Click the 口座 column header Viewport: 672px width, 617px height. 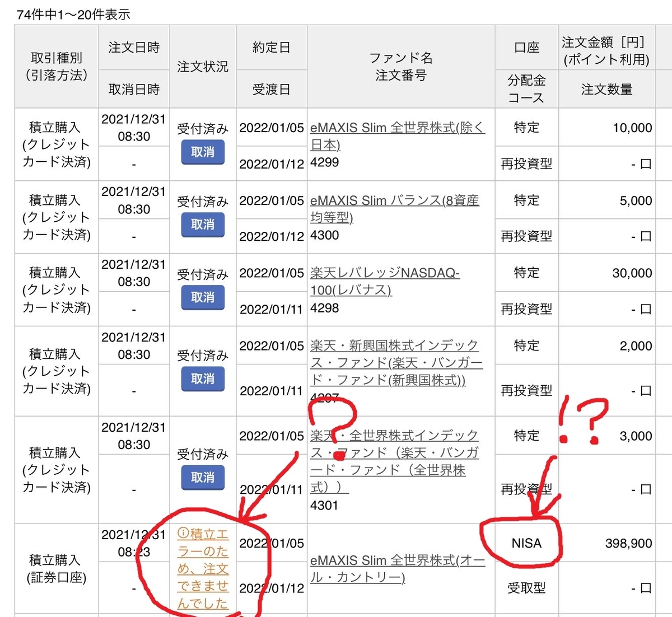click(x=527, y=48)
